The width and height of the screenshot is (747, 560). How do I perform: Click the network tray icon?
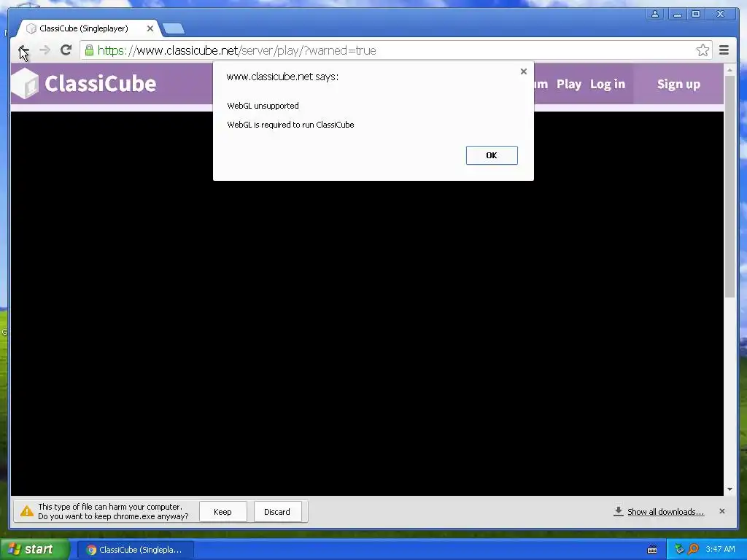pyautogui.click(x=679, y=550)
